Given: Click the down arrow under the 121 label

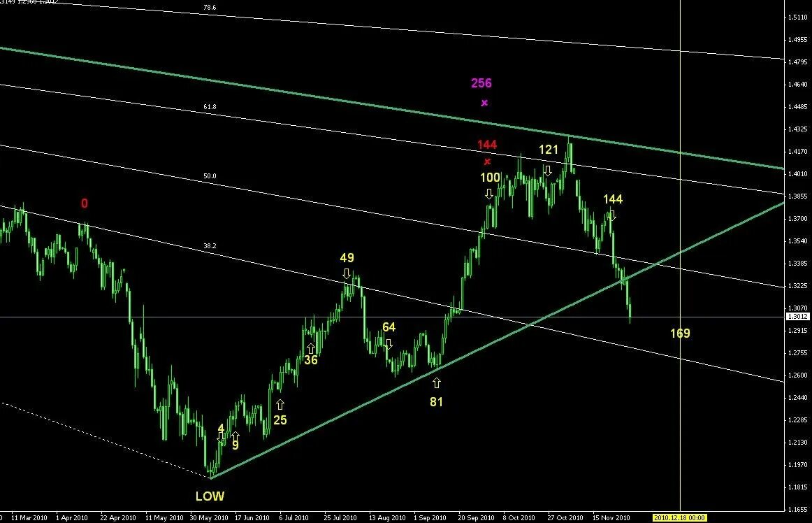Looking at the screenshot, I should pos(547,171).
